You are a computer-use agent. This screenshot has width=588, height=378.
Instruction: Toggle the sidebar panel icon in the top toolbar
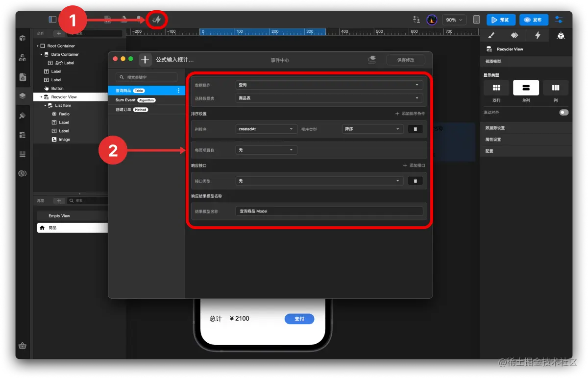52,20
